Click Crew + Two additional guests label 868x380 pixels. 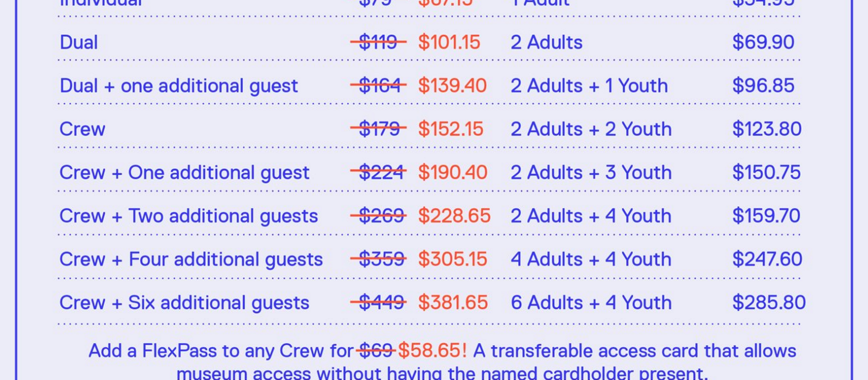coord(189,217)
